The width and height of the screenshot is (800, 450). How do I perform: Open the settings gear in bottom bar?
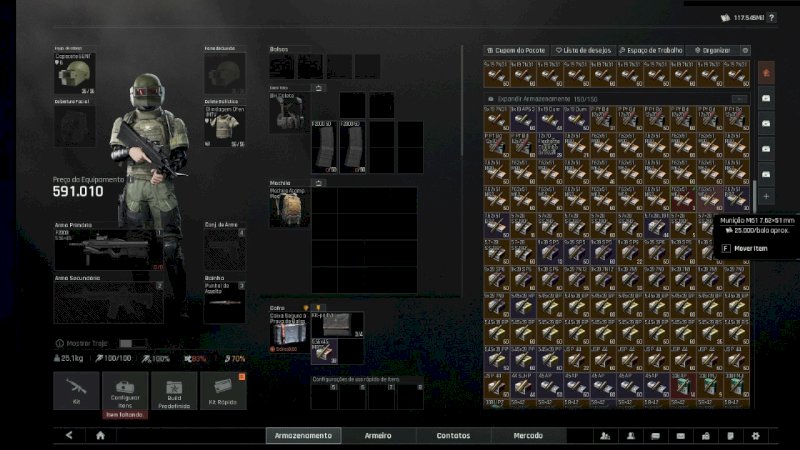point(755,436)
